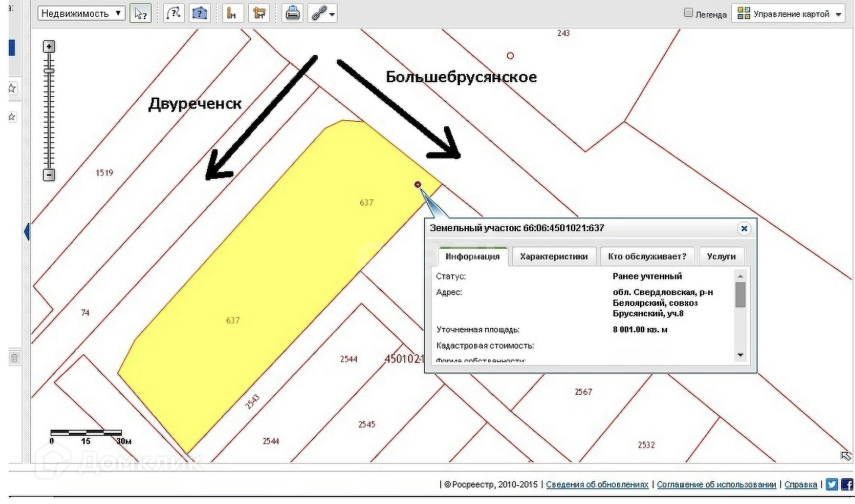Viewport: 855px width, 504px height.
Task: Click popup scrollbar down arrow
Action: 741,355
